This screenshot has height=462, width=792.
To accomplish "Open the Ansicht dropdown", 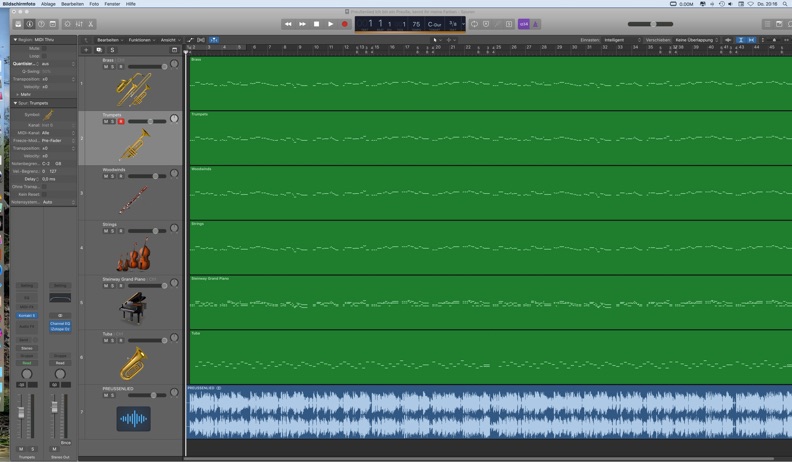I will tap(170, 40).
